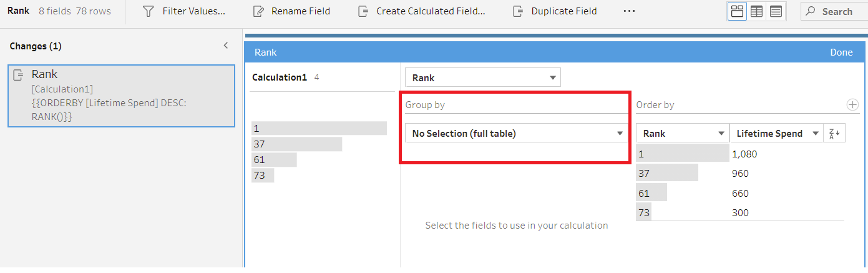868x273 pixels.
Task: Open the Rank calculation type dropdown
Action: pos(483,77)
